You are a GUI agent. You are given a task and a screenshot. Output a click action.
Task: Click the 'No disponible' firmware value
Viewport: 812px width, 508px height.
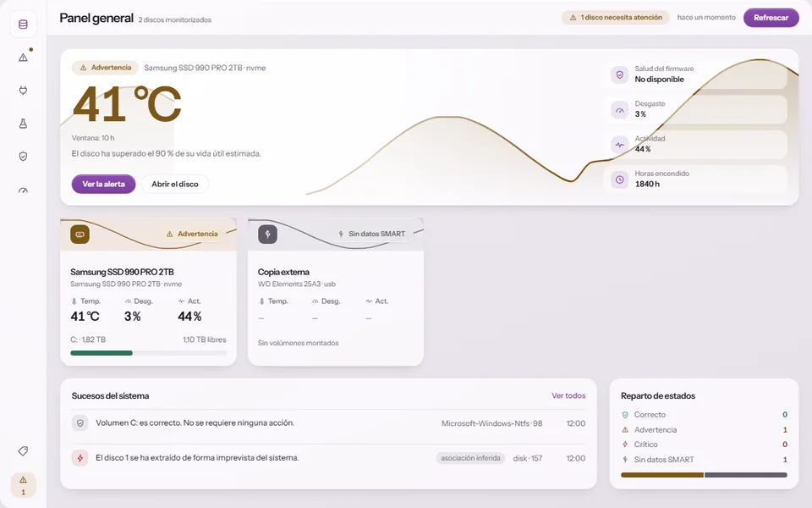coord(659,80)
